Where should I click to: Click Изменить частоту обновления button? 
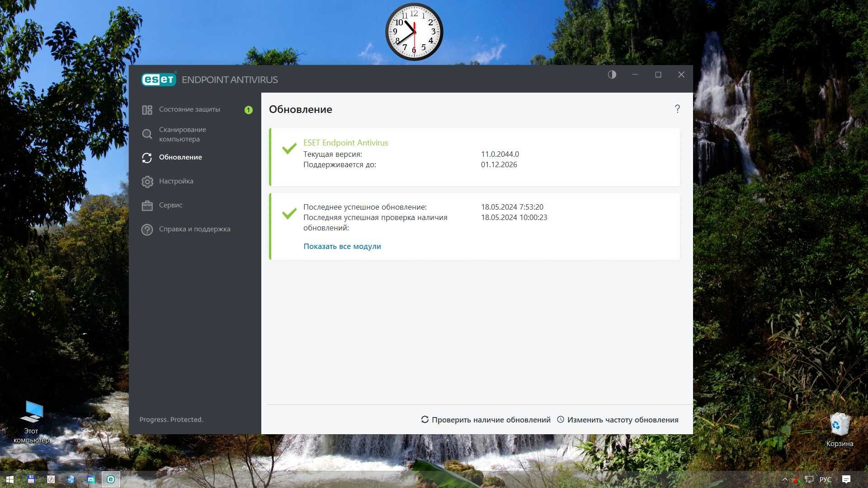pos(618,420)
